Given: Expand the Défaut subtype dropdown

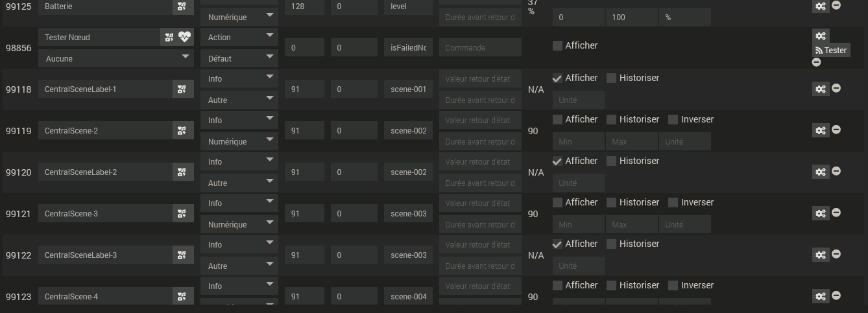Looking at the screenshot, I should (x=239, y=58).
